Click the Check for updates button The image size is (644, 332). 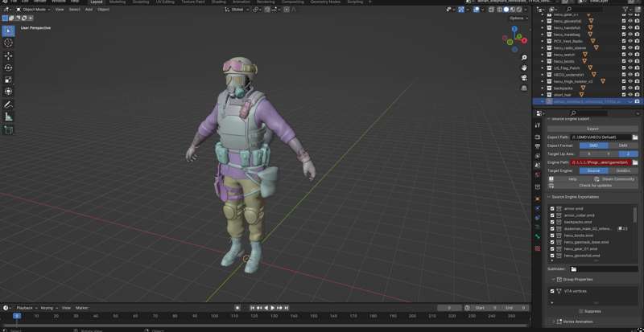[592, 185]
